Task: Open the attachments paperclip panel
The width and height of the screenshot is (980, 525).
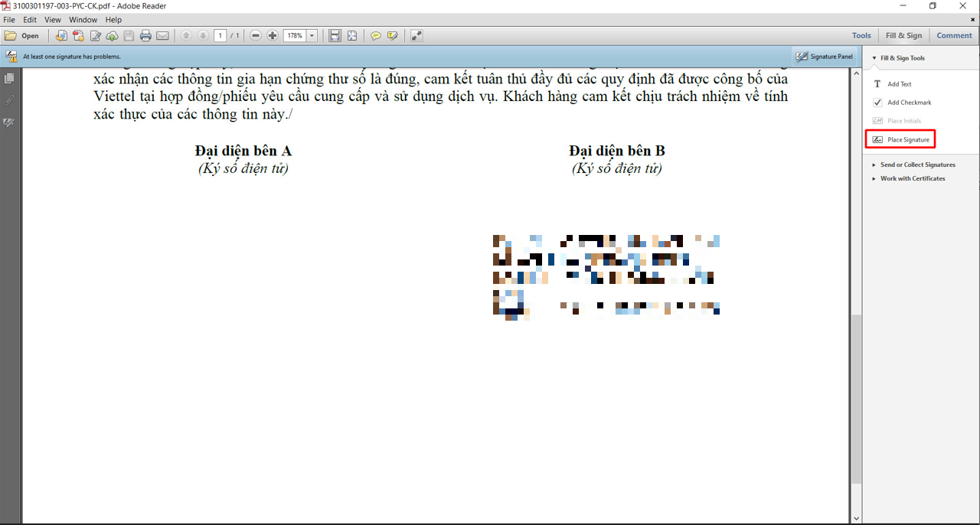Action: (9, 100)
